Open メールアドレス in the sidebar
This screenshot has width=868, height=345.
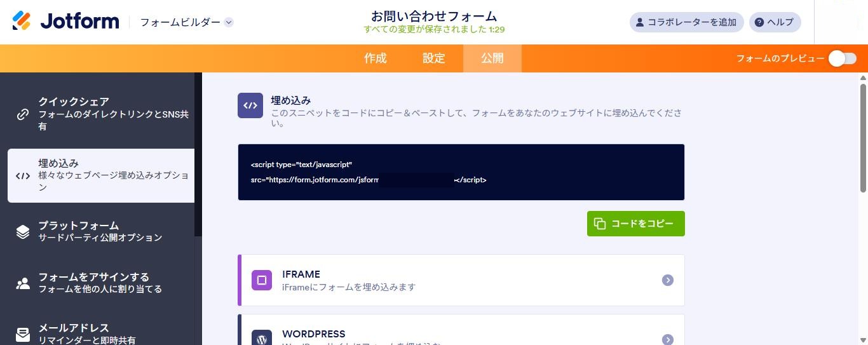tap(101, 332)
